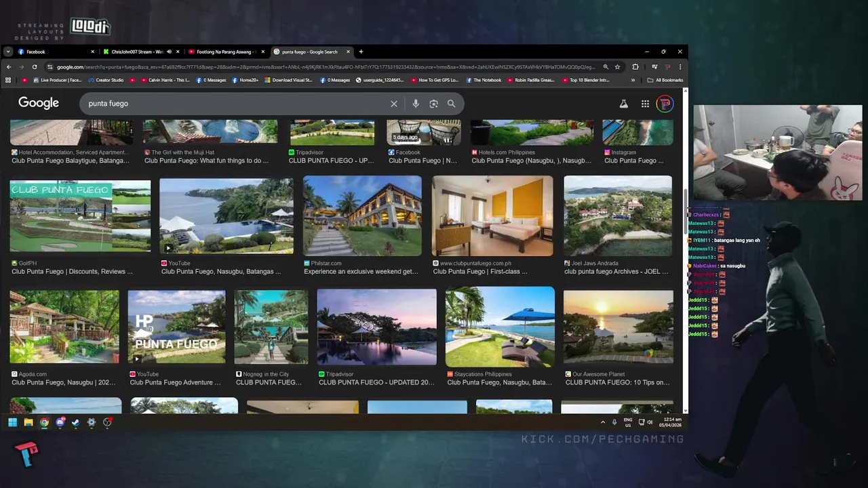The height and width of the screenshot is (488, 868).
Task: Open Download Visual Studio bookmark
Action: (288, 80)
